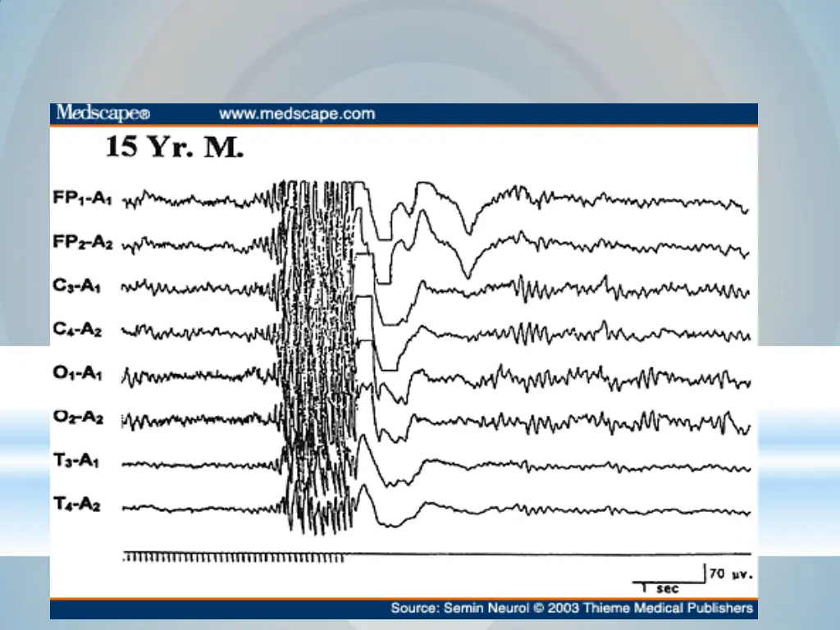This screenshot has height=630, width=840.
Task: Click the Medscape logo in the header
Action: [x=103, y=113]
